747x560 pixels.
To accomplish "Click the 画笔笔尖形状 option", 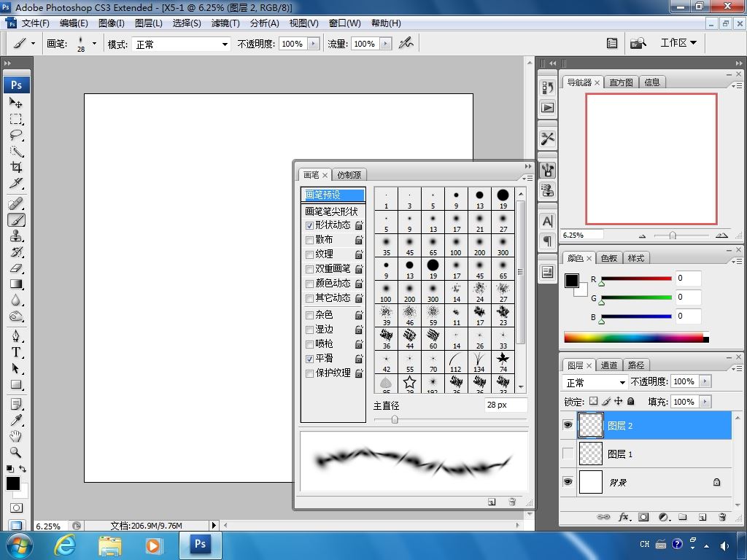I will click(x=331, y=211).
